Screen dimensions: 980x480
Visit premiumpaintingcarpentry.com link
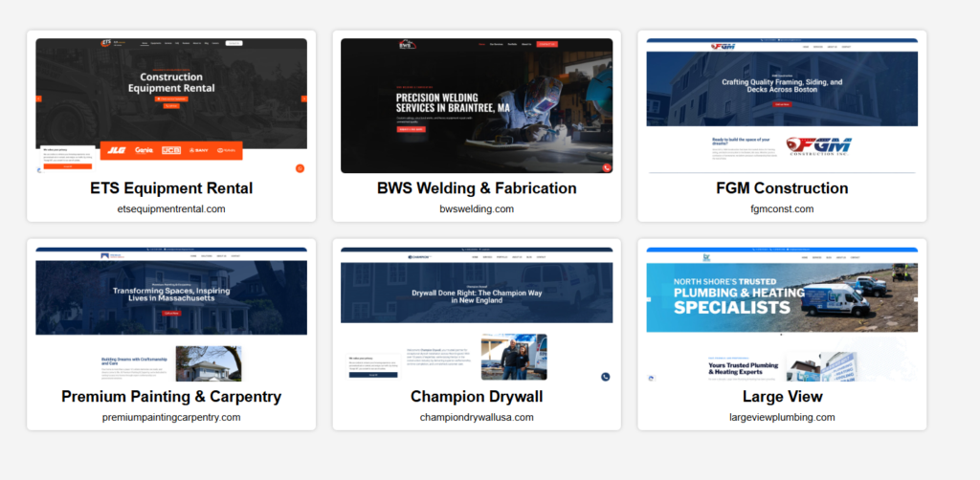171,418
